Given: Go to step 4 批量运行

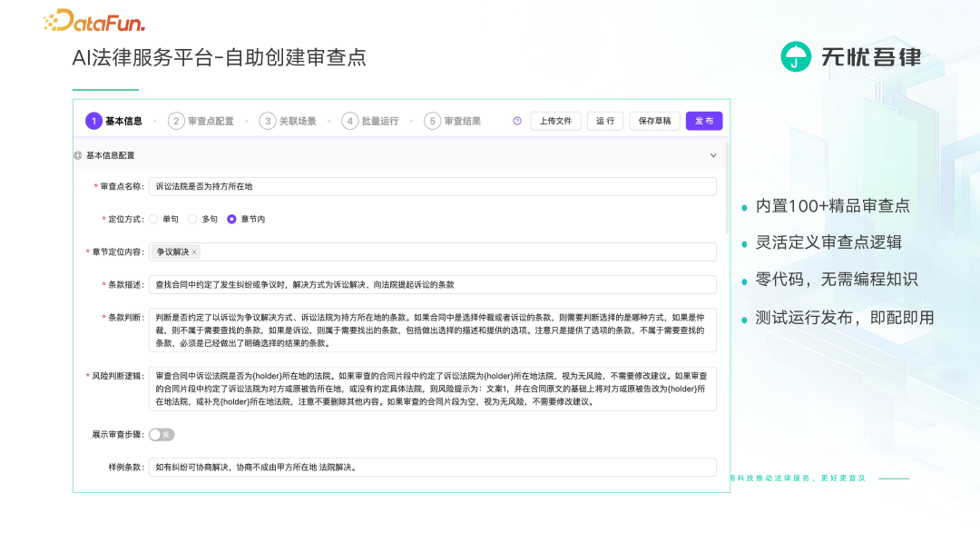Looking at the screenshot, I should pyautogui.click(x=370, y=121).
